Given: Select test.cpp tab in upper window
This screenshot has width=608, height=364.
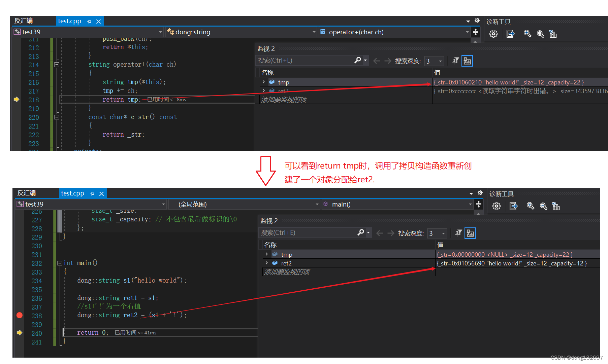Looking at the screenshot, I should [70, 21].
